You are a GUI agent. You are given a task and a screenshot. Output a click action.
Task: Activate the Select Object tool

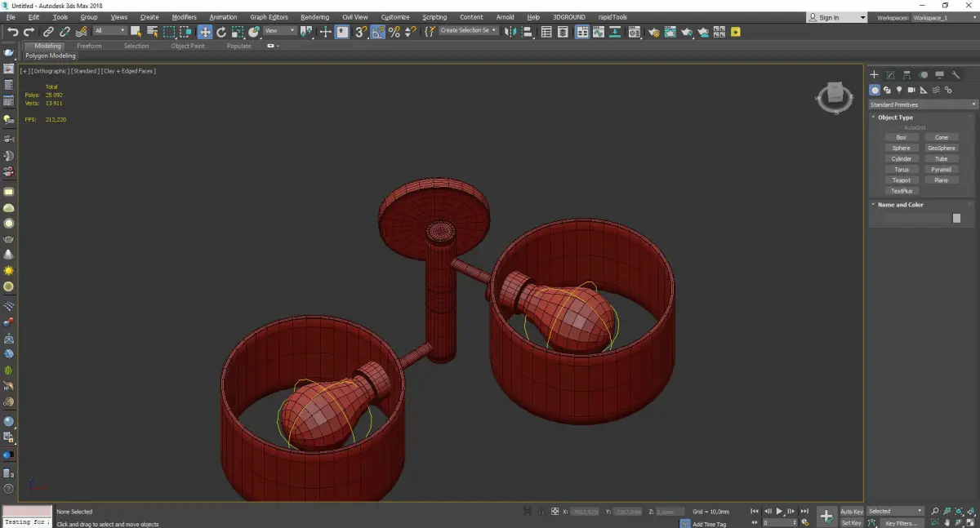click(x=136, y=32)
